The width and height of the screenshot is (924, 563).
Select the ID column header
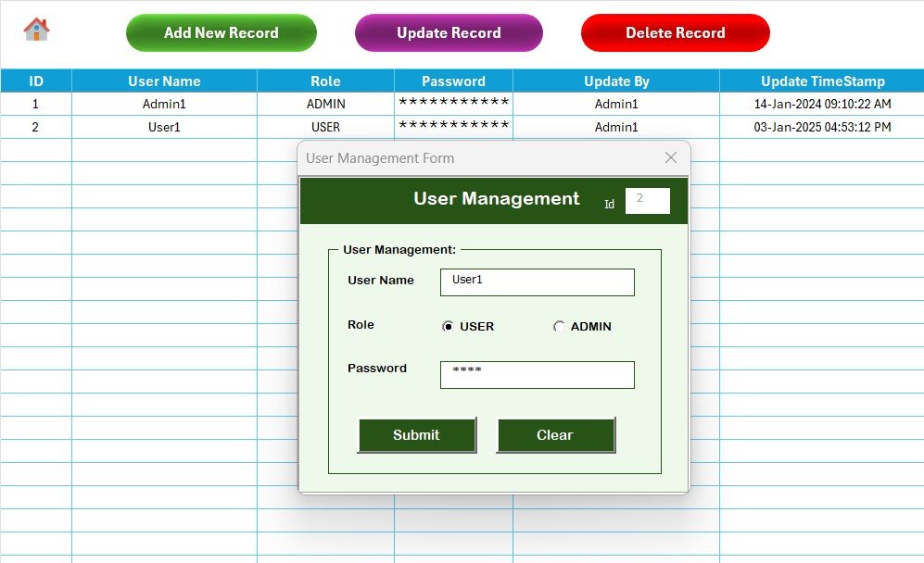pyautogui.click(x=36, y=81)
